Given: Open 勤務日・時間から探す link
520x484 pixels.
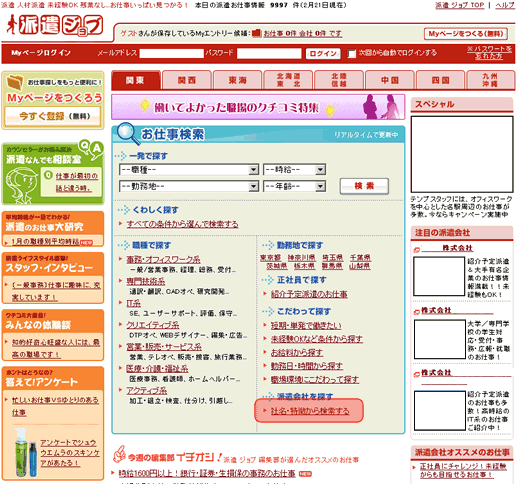Looking at the screenshot, I should [307, 366].
